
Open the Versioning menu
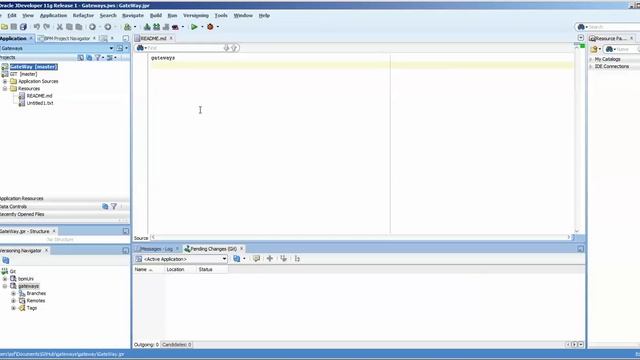(196, 16)
